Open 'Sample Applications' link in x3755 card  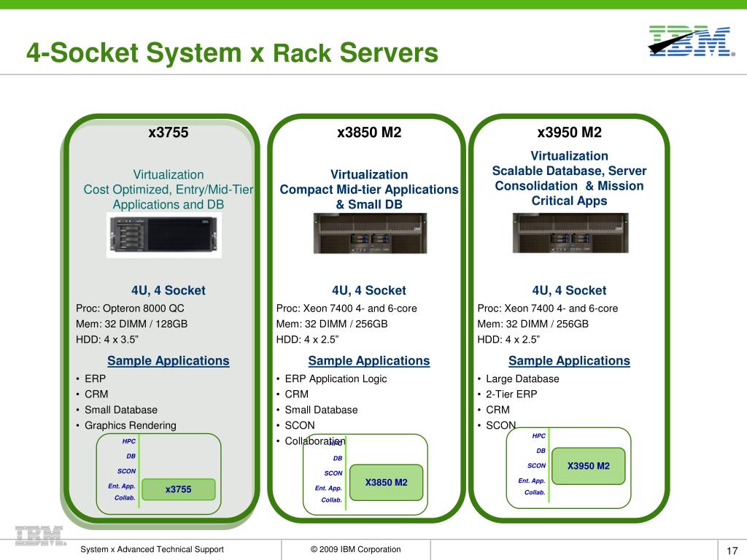tap(169, 361)
